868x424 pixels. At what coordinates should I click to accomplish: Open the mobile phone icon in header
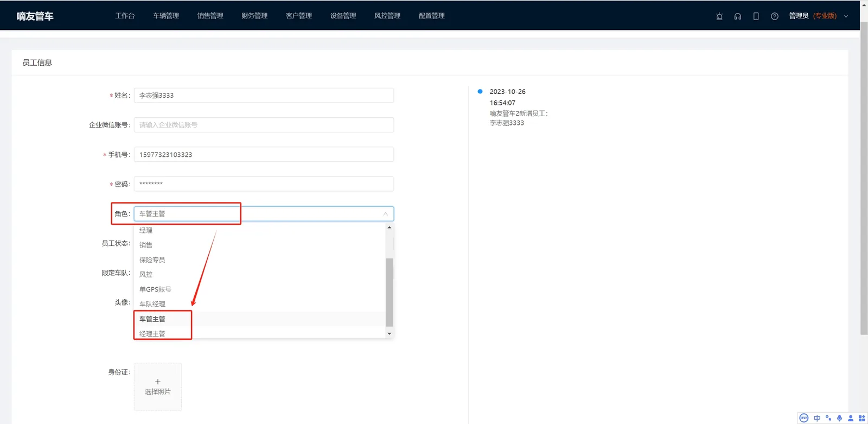coord(756,16)
